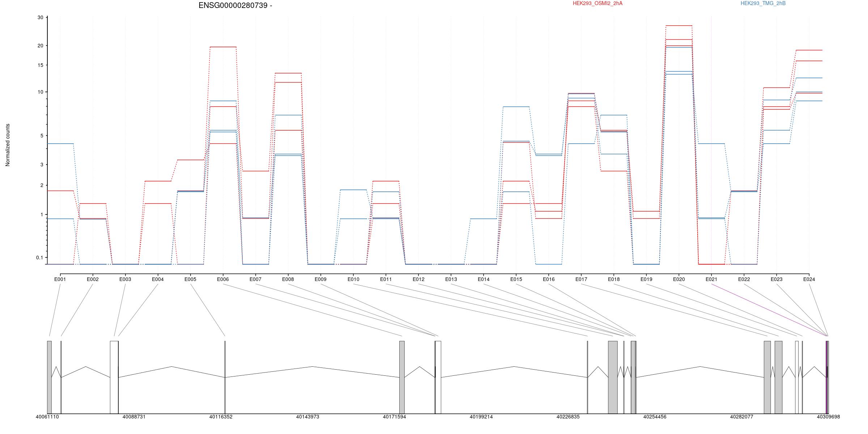Click exon label E007
Image resolution: width=868 pixels, height=434 pixels.
[x=255, y=279]
